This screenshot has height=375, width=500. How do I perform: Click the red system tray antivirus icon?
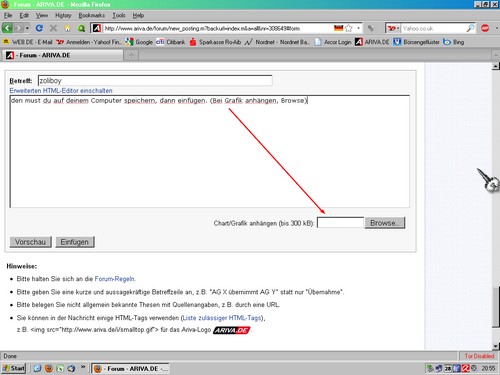point(466,368)
